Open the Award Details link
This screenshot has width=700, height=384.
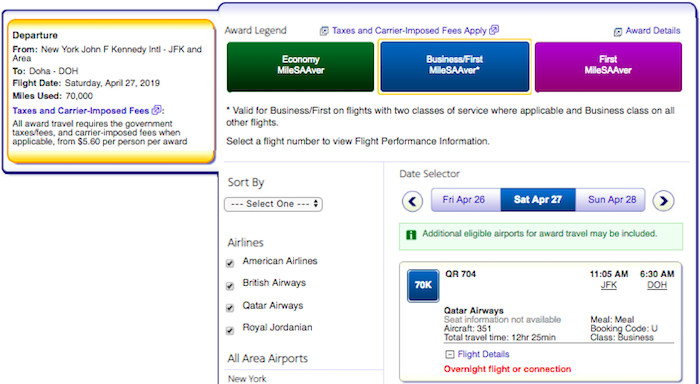(x=653, y=31)
